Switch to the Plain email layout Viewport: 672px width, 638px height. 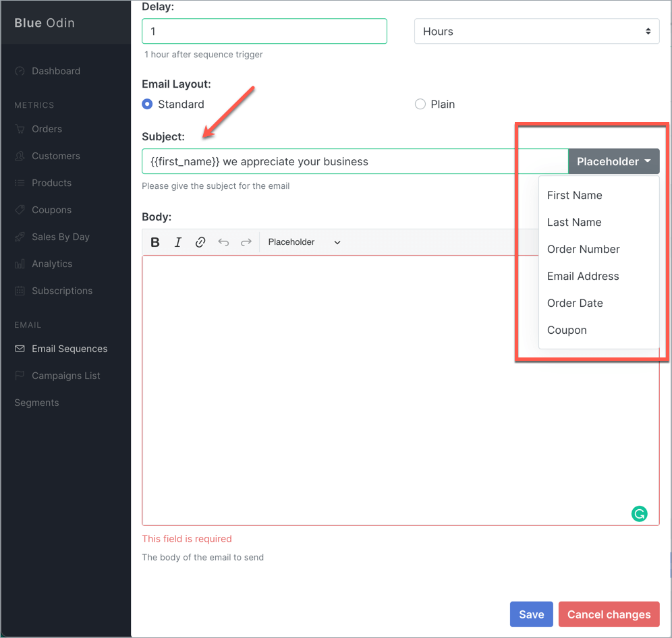[420, 104]
